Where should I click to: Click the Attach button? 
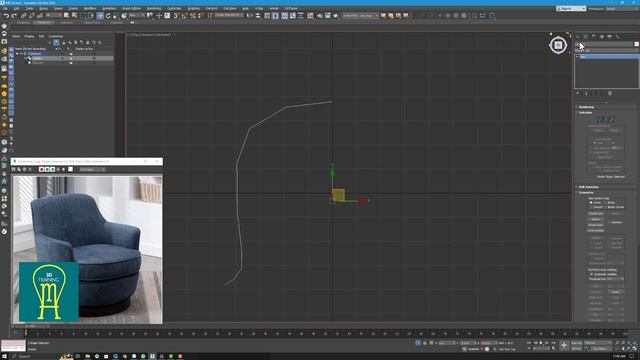click(596, 219)
